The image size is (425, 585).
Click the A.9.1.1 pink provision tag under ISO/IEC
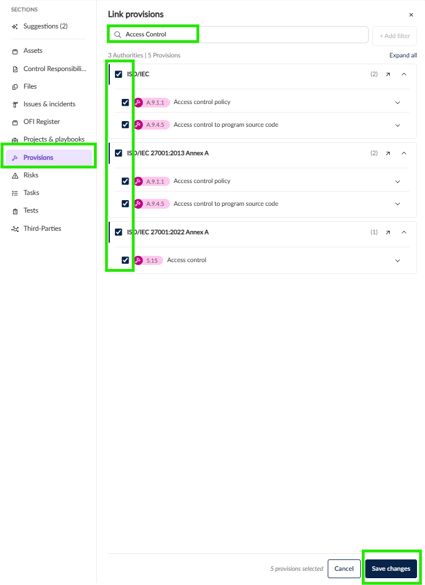152,102
